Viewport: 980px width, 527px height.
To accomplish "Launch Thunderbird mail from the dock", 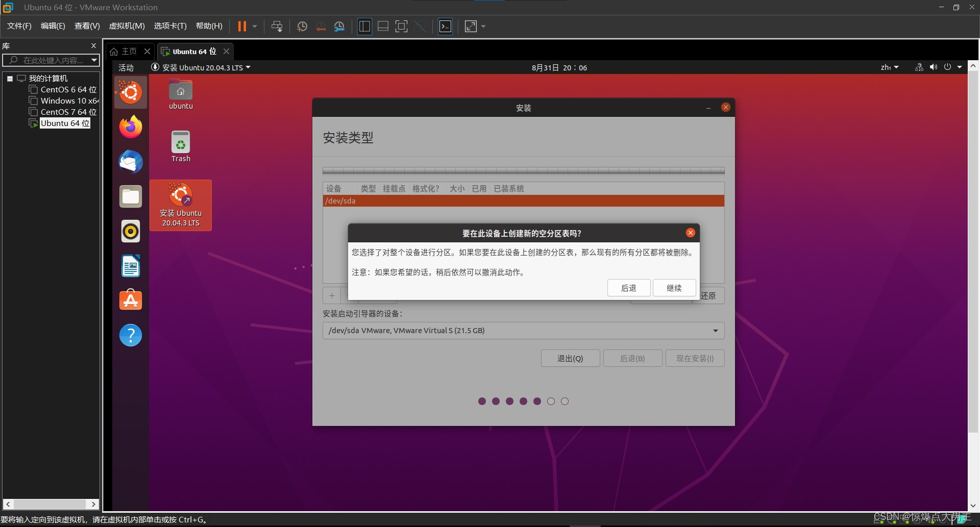I will (x=131, y=162).
